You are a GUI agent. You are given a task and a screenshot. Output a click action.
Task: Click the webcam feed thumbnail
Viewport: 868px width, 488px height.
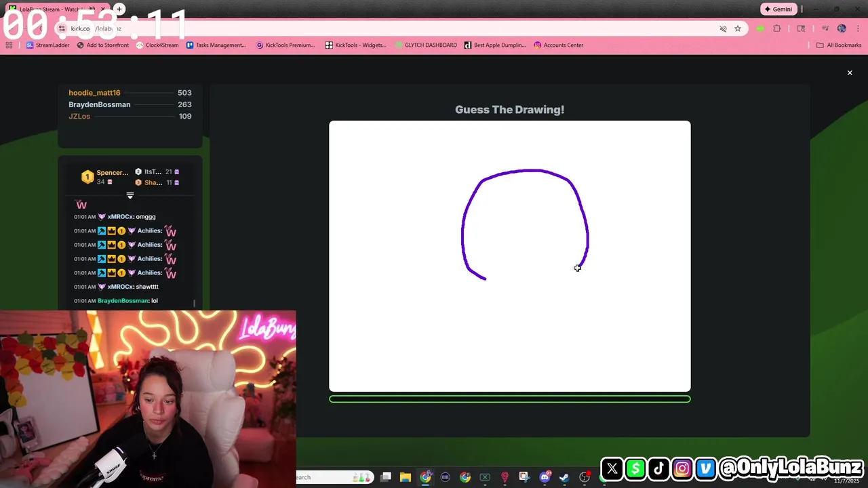(148, 399)
